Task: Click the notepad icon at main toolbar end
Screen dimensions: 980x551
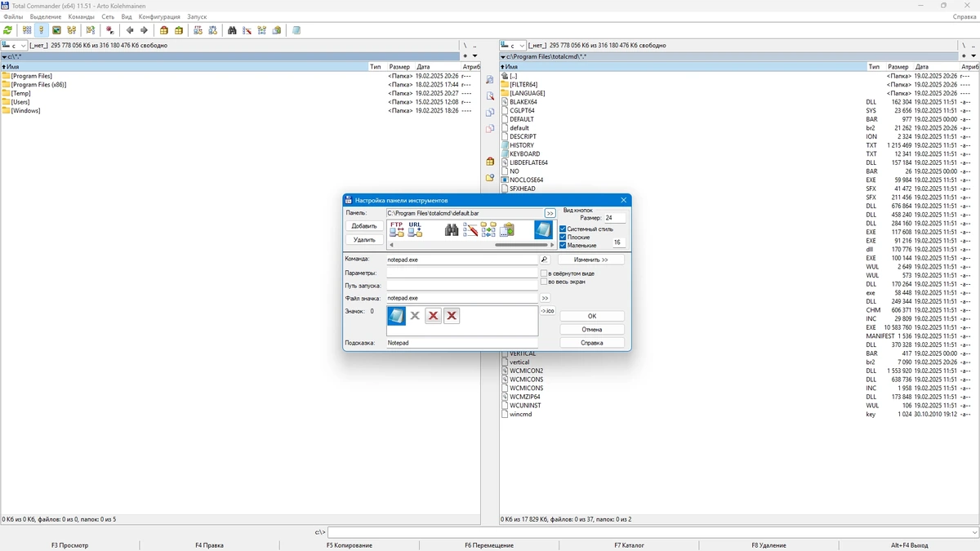Action: (x=296, y=30)
